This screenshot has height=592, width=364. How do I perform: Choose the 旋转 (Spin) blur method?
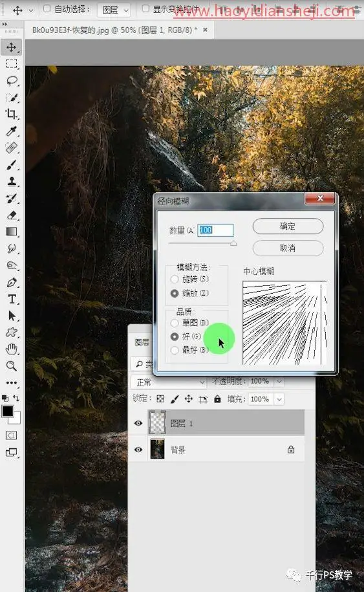[x=175, y=280]
